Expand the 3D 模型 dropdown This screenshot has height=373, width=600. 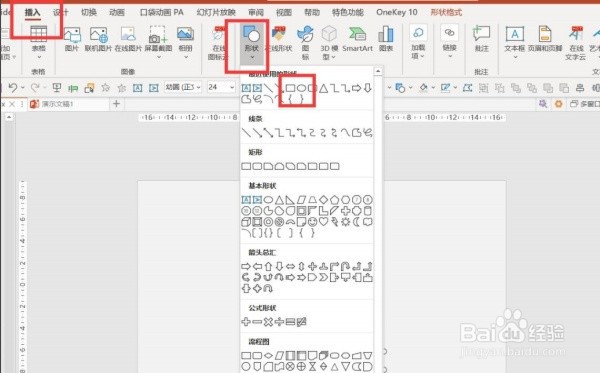tap(329, 43)
